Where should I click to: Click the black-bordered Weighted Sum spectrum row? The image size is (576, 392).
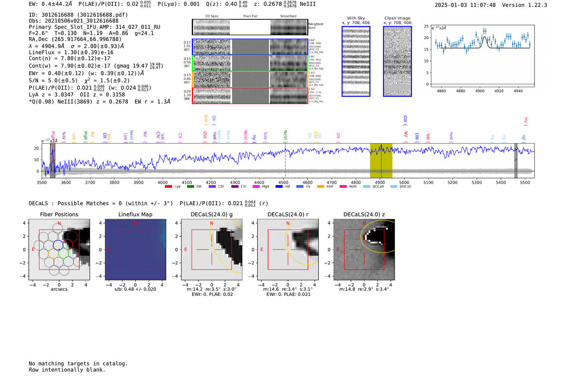250,27
